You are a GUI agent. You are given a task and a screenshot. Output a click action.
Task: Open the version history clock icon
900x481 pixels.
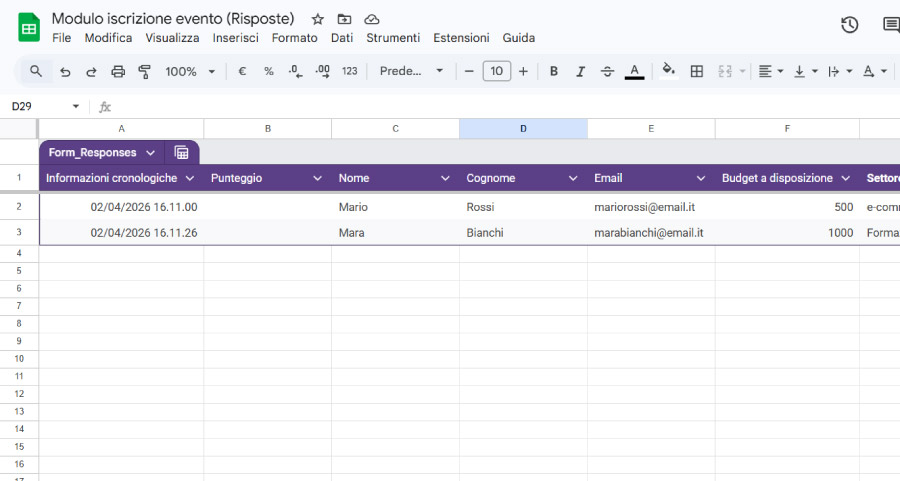click(849, 25)
